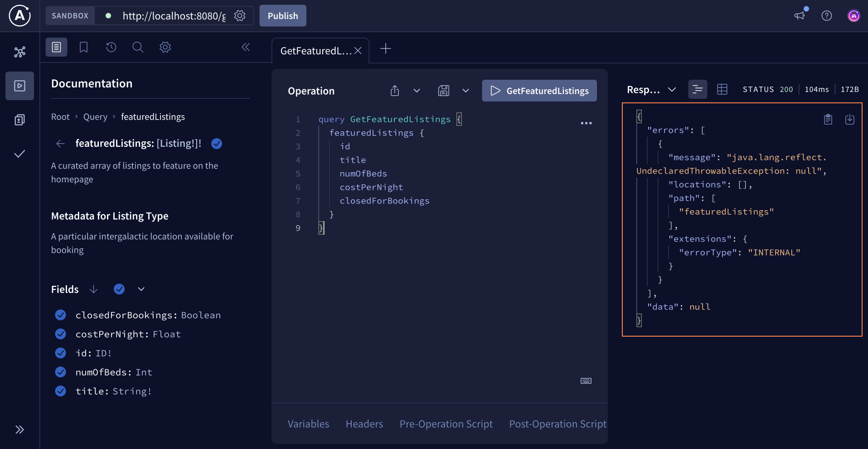Click the localhost endpoint URL field
The width and height of the screenshot is (868, 449).
coord(174,15)
